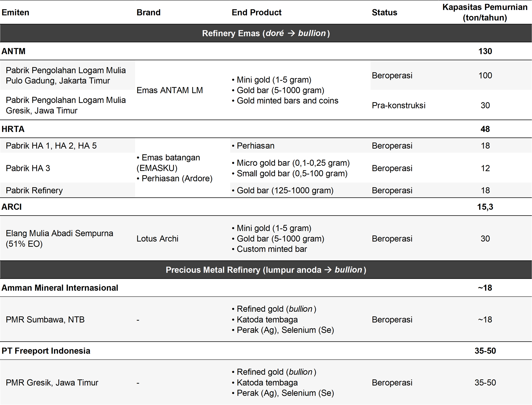
Task: Click the Emas ANTAM LM brand cell
Action: 170,90
